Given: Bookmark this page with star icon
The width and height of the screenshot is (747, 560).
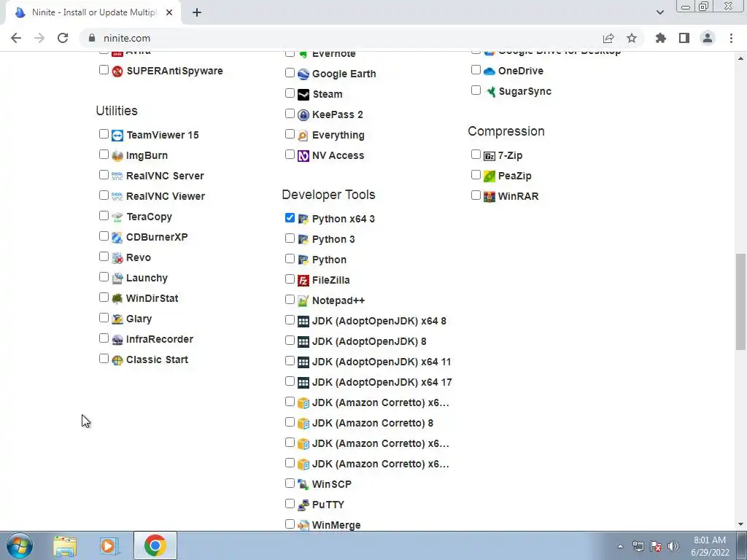Looking at the screenshot, I should click(632, 38).
